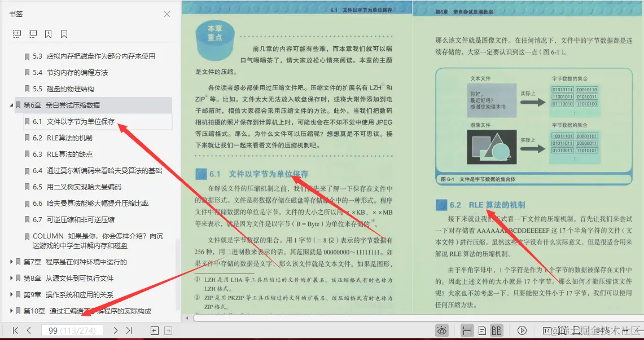Click the expand-all bookmarks icon
The height and width of the screenshot is (340, 644).
tap(16, 33)
